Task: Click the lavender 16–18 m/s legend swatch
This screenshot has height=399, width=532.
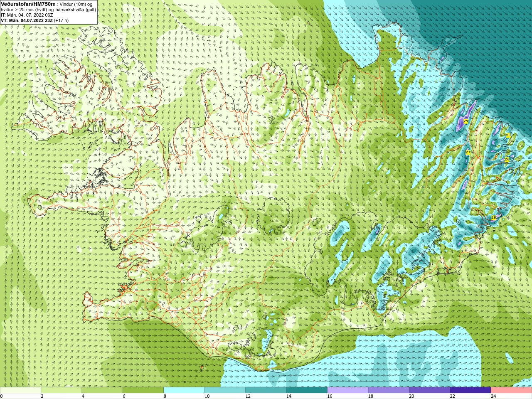Action: [348, 390]
